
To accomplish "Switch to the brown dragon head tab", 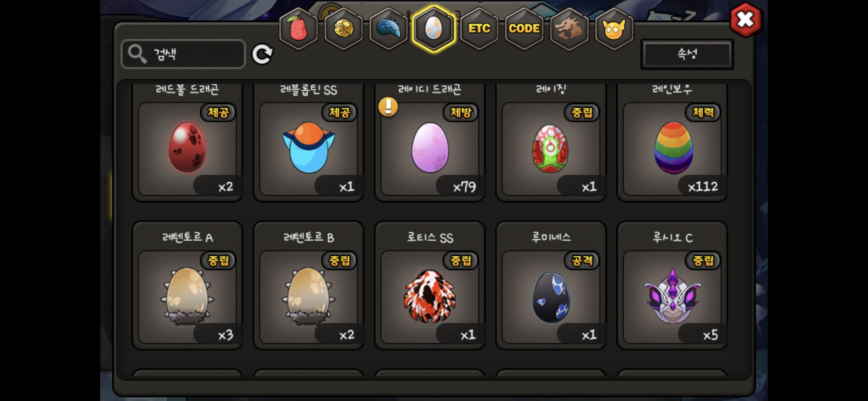I will (x=569, y=29).
